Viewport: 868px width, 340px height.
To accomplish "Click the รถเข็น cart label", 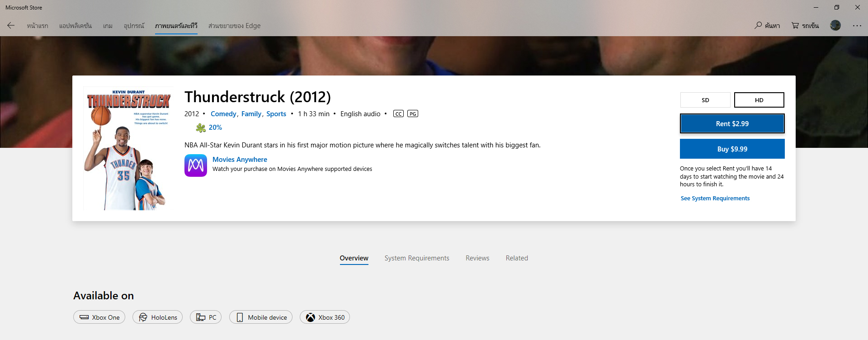I will point(811,26).
